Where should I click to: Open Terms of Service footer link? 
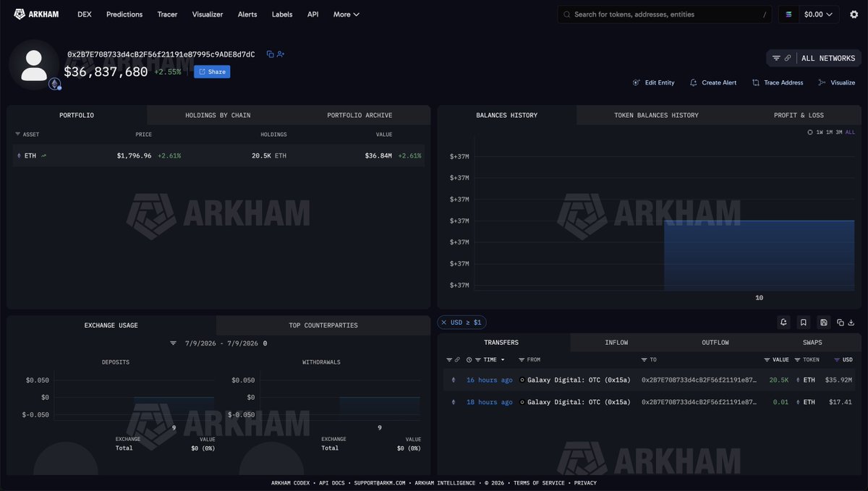540,483
